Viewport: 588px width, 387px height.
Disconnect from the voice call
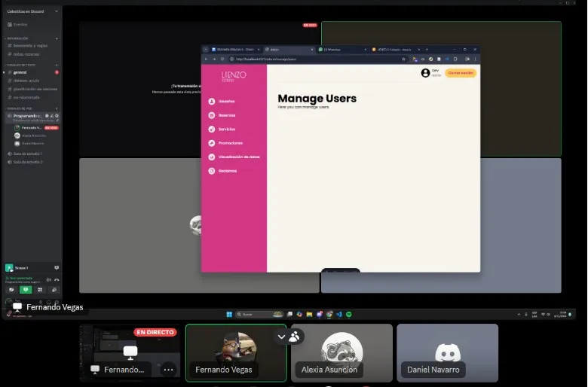coord(57,280)
